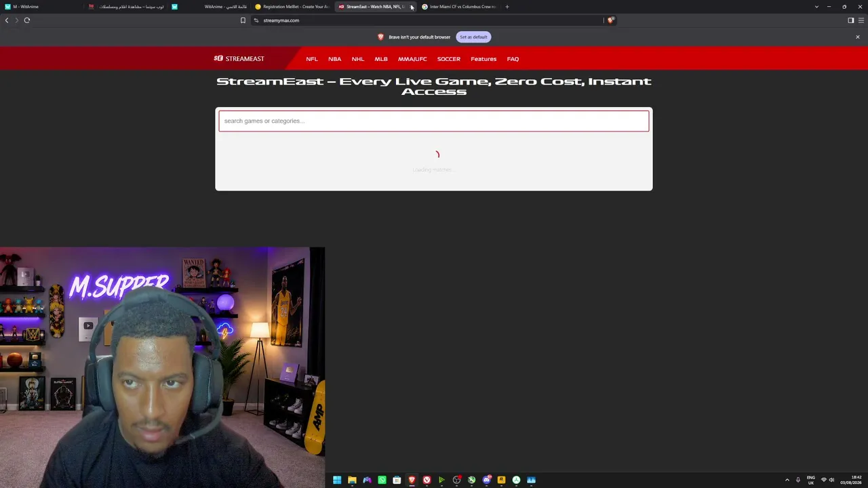868x488 pixels.
Task: Open the NBA section
Action: pos(335,59)
